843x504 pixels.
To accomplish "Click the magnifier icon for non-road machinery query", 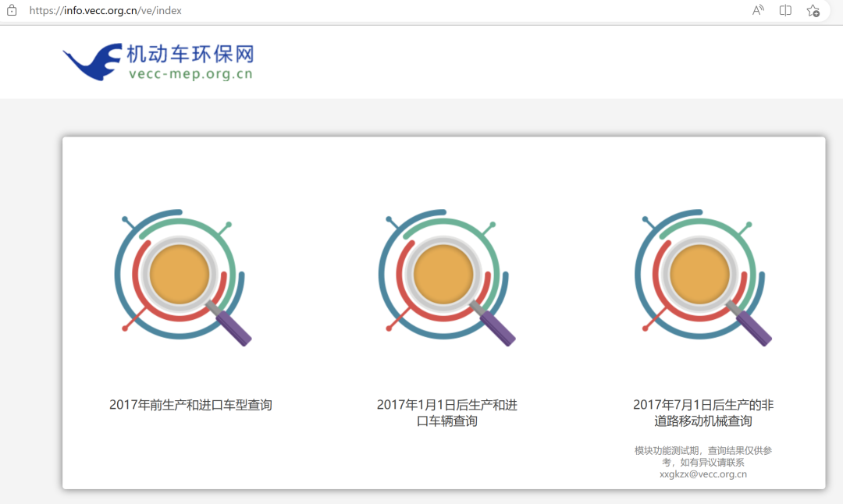I will point(701,277).
